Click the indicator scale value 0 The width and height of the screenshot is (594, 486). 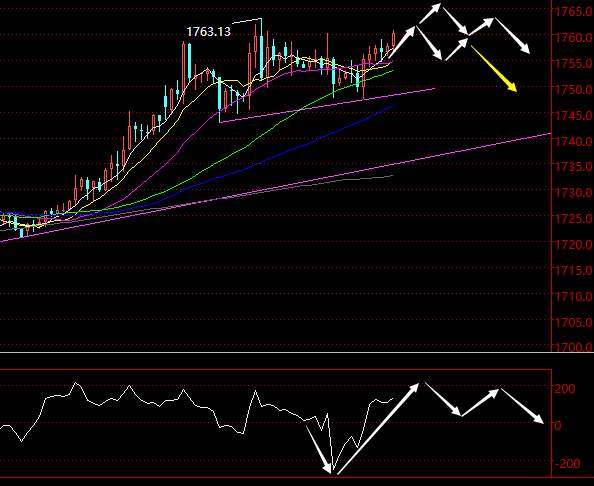558,425
